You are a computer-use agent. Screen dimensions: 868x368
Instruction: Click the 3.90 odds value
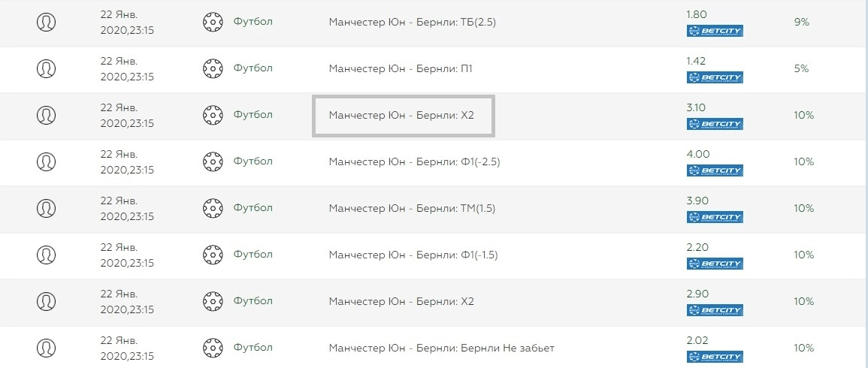coord(697,201)
